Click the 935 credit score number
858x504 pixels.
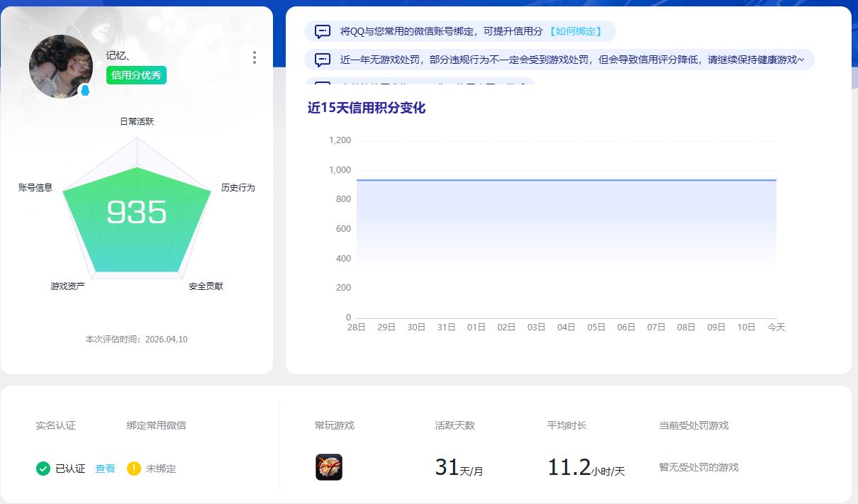136,212
